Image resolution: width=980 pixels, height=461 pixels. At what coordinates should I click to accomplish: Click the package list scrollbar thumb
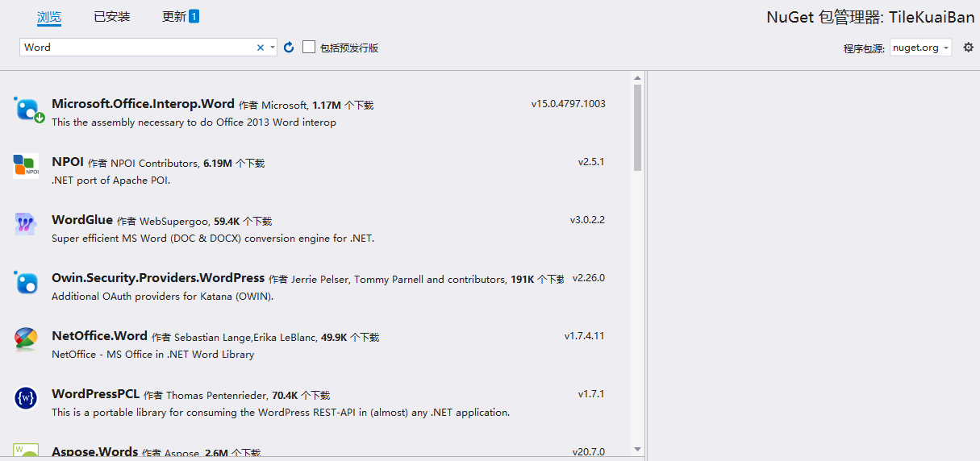[638, 127]
